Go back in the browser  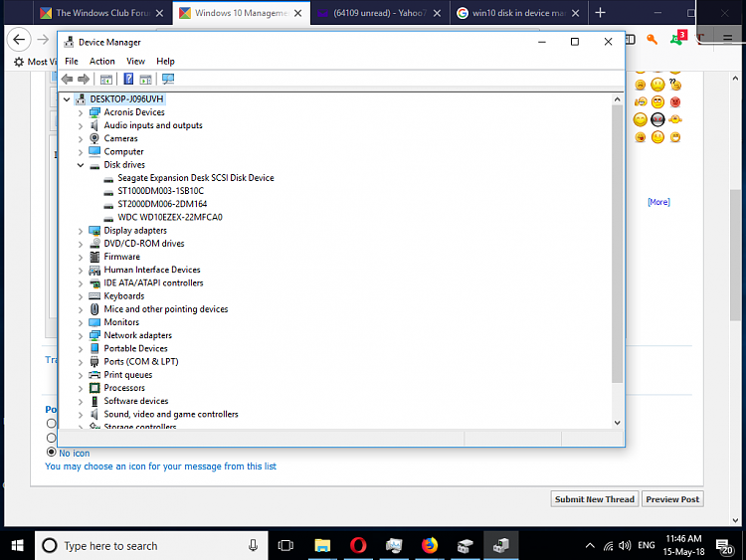click(x=19, y=40)
